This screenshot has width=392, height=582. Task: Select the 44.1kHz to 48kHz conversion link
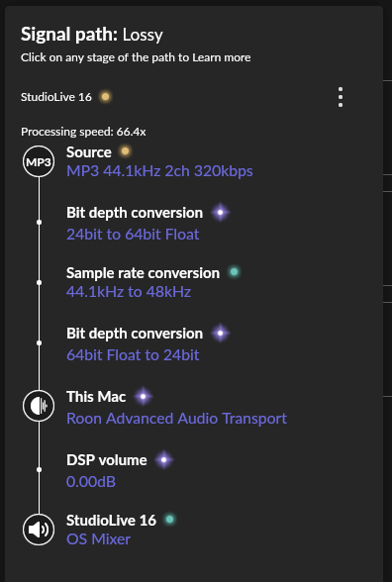(x=129, y=292)
